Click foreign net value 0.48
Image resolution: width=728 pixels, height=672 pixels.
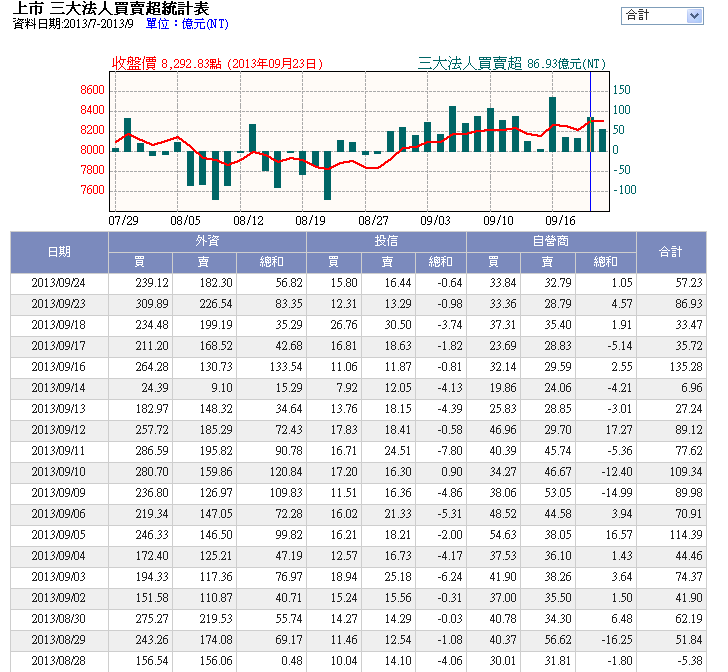tap(292, 661)
